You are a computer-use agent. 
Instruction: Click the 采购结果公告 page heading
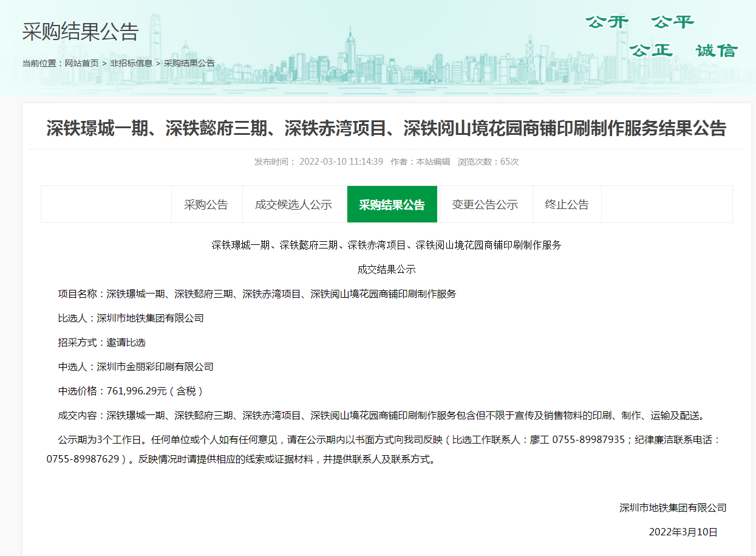coord(81,32)
